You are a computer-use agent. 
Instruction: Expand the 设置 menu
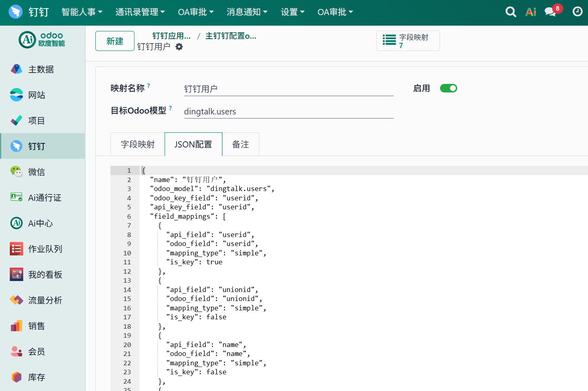click(293, 12)
